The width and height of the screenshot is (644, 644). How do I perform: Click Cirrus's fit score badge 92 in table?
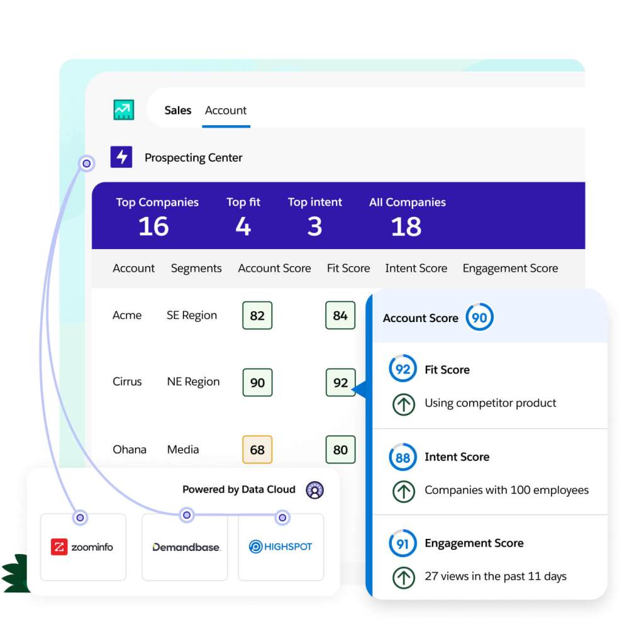click(x=340, y=382)
